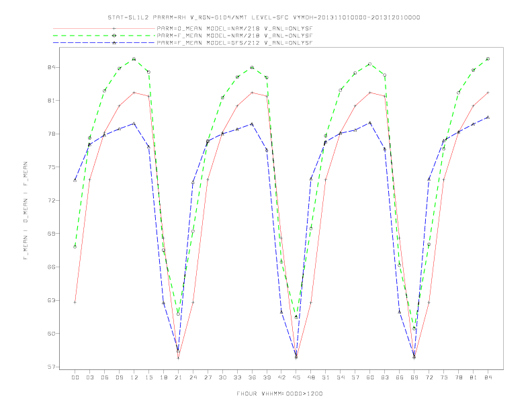Click x-axis tick label 06
This screenshot has width=532, height=411.
105,377
